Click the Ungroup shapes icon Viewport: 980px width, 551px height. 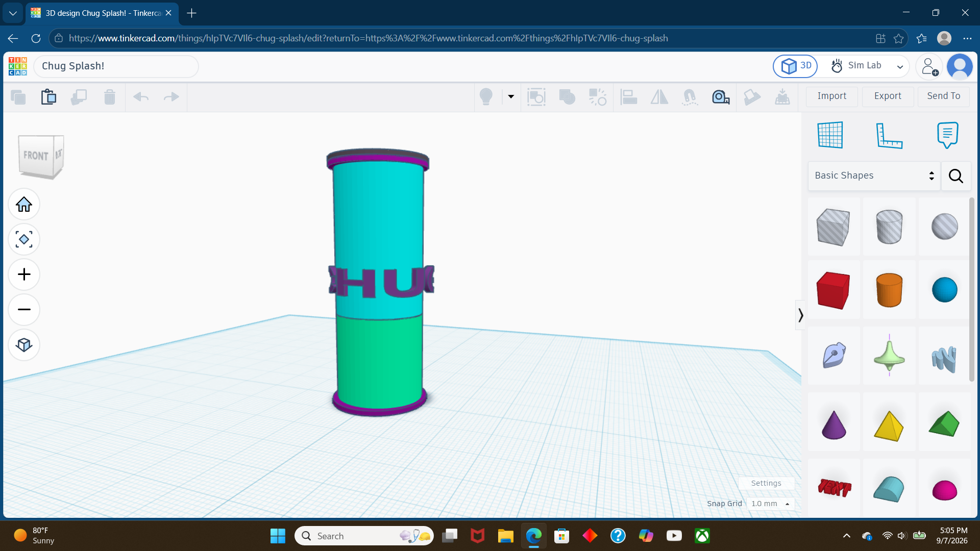(x=598, y=97)
